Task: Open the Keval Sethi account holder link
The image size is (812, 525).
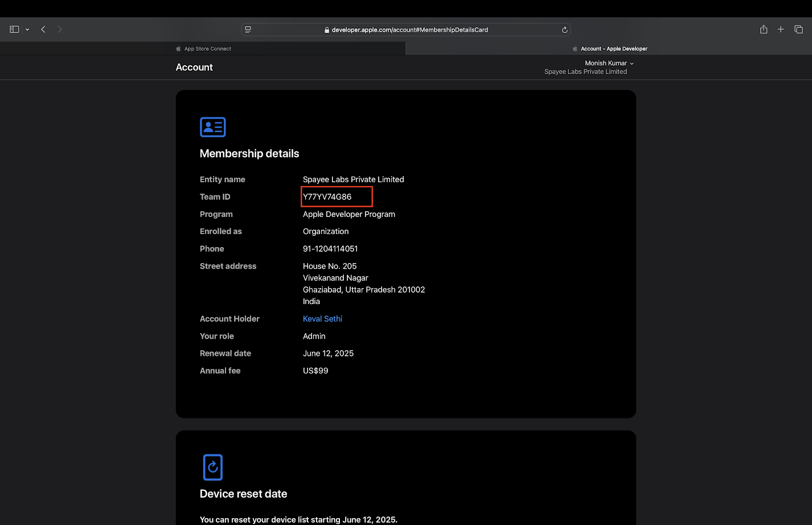Action: point(322,319)
